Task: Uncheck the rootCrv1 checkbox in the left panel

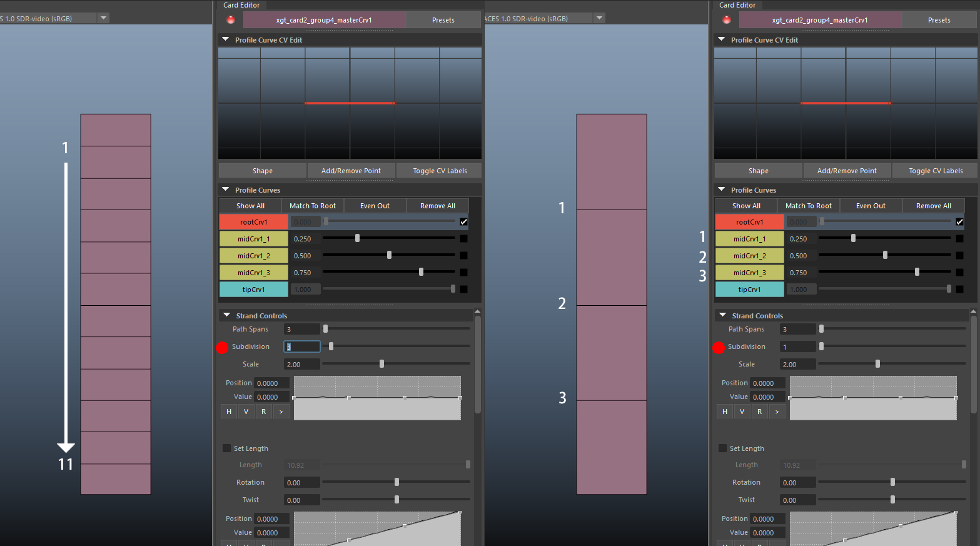Action: (x=463, y=221)
